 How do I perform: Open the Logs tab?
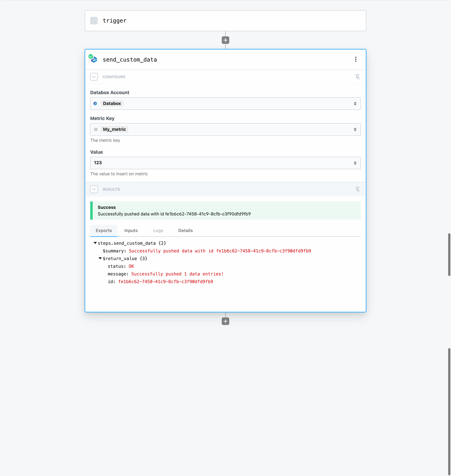click(158, 230)
